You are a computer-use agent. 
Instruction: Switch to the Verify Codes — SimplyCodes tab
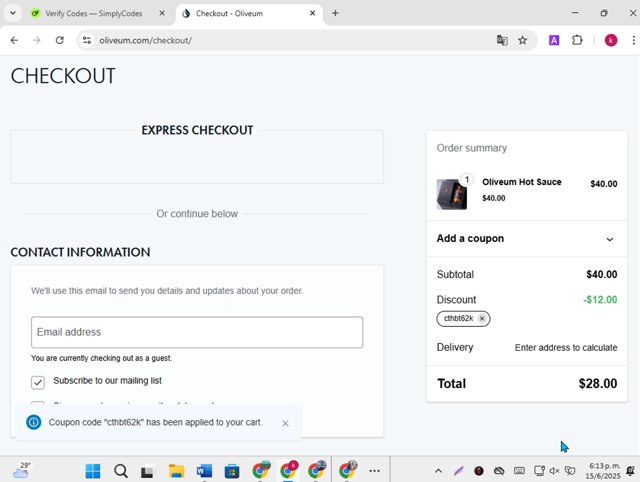[x=93, y=13]
